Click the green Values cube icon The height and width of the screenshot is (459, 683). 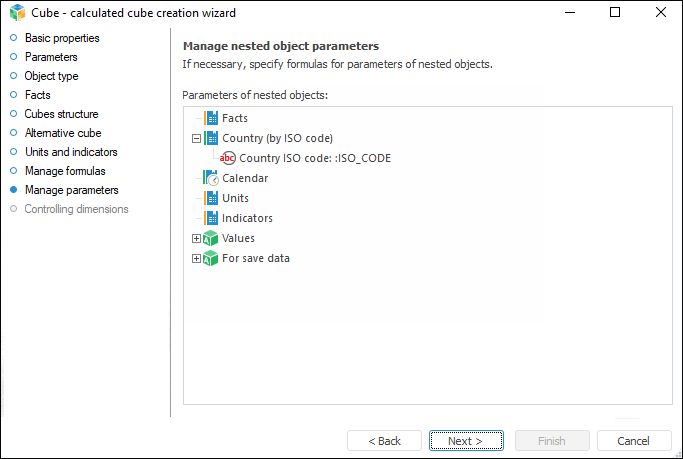pyautogui.click(x=211, y=238)
